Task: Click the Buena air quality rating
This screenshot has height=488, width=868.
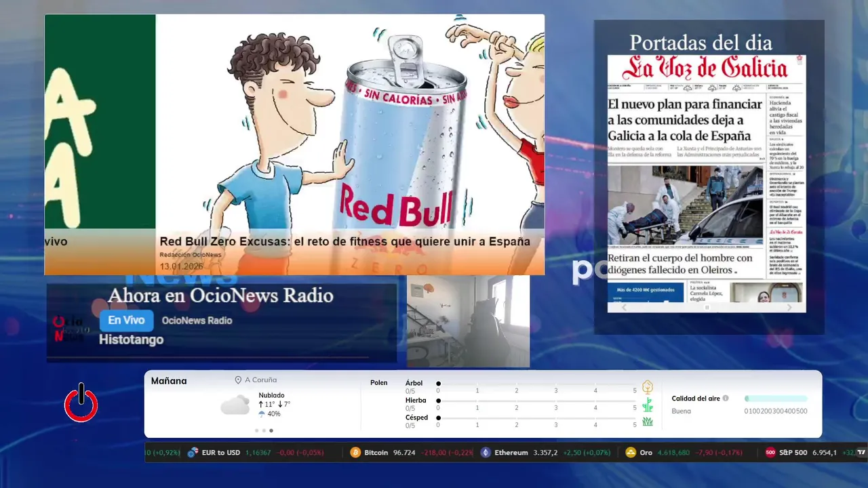Action: pos(682,411)
